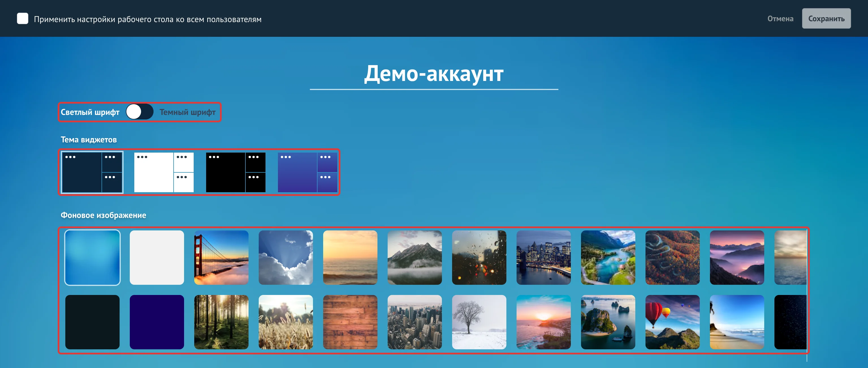This screenshot has height=368, width=868.
Task: Select the sunlit forest background
Action: 221,322
